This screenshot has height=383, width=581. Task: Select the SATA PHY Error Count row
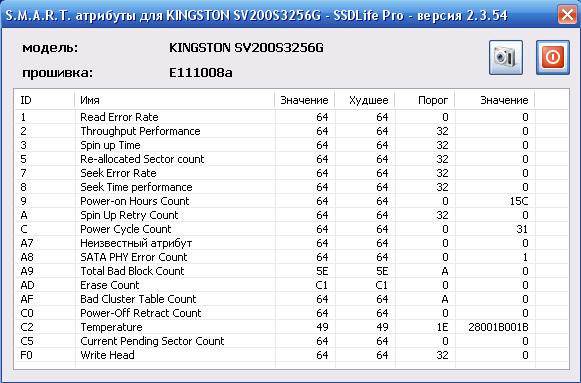tap(291, 257)
